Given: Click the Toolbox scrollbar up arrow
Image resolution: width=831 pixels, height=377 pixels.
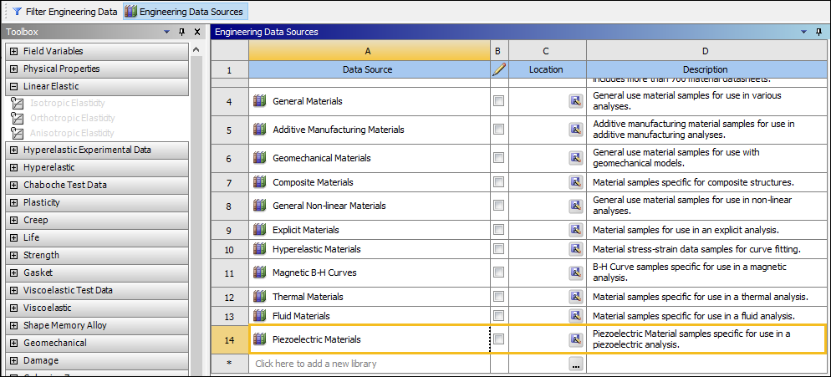Looking at the screenshot, I should [196, 50].
